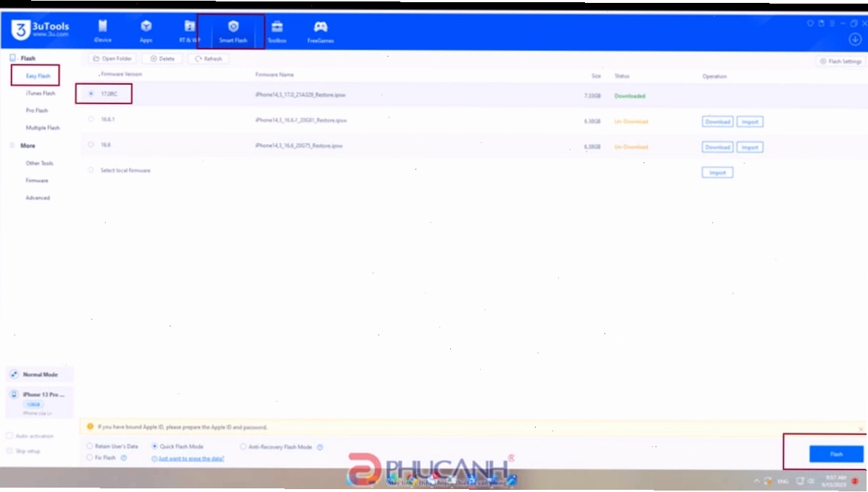The image size is (868, 492).
Task: Click the orange Apple ID warning icon
Action: [x=90, y=427]
